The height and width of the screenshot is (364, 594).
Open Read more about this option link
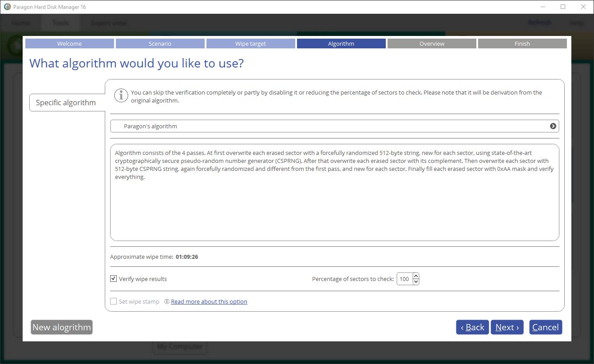click(209, 301)
